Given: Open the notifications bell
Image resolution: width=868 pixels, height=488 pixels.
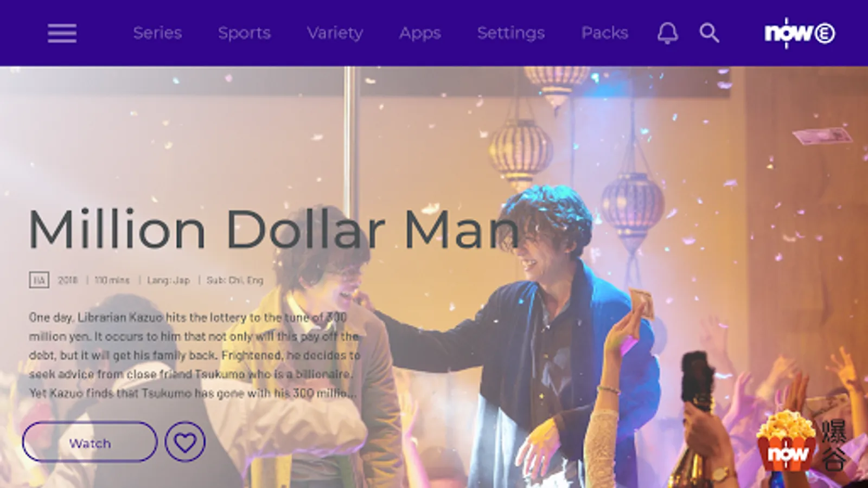Looking at the screenshot, I should click(668, 33).
